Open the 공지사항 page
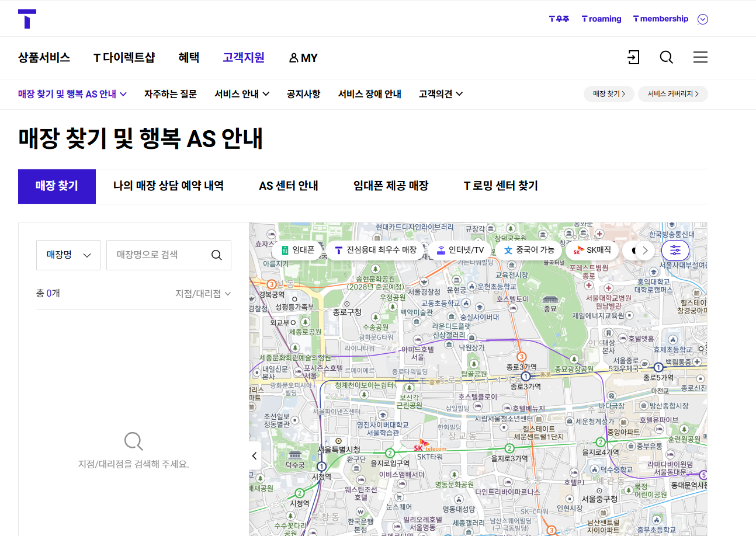Screen dimensions: 756x536 pos(304,94)
